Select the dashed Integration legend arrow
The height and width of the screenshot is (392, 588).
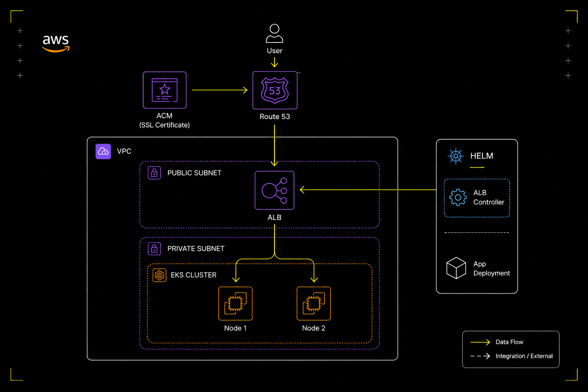pos(480,356)
